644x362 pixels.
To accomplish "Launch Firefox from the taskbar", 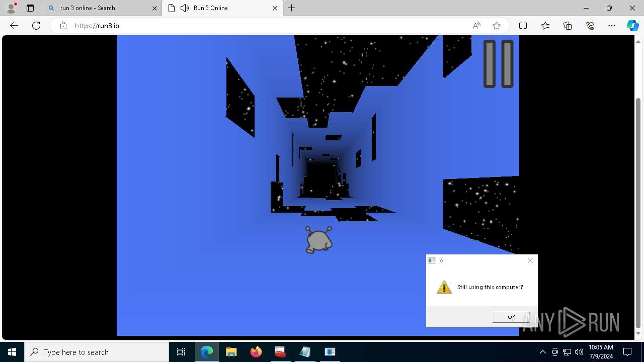I will pyautogui.click(x=256, y=352).
